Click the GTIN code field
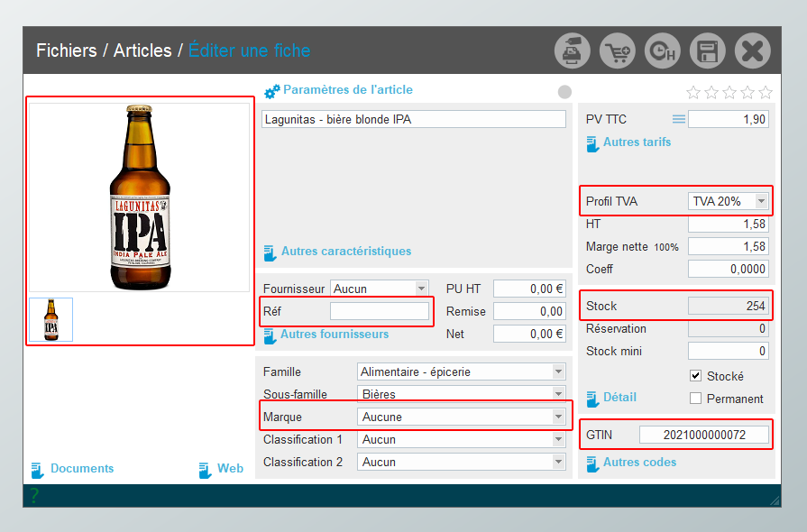Image resolution: width=807 pixels, height=532 pixels. click(704, 435)
